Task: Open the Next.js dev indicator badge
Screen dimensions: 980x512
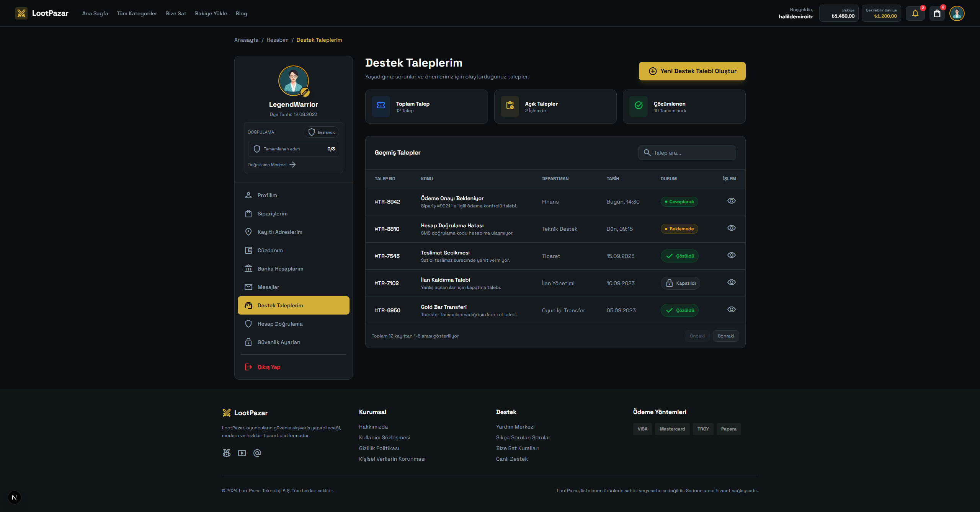Action: click(15, 497)
